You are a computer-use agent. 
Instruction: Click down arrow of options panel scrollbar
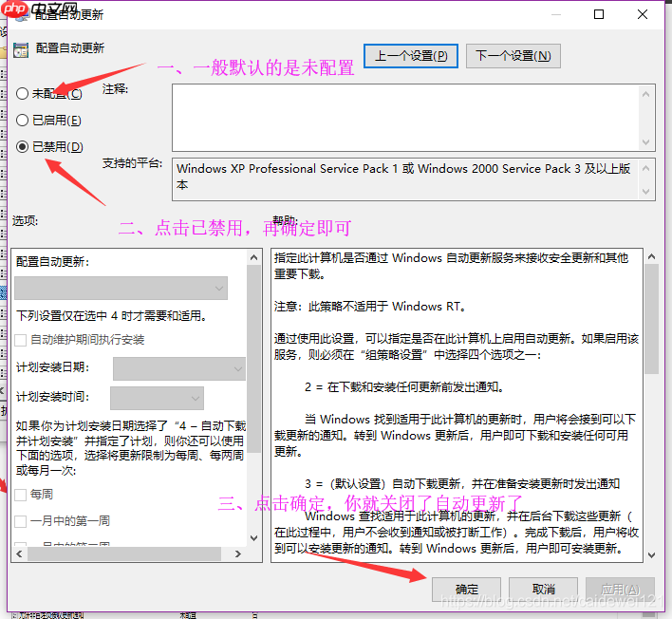tap(253, 538)
